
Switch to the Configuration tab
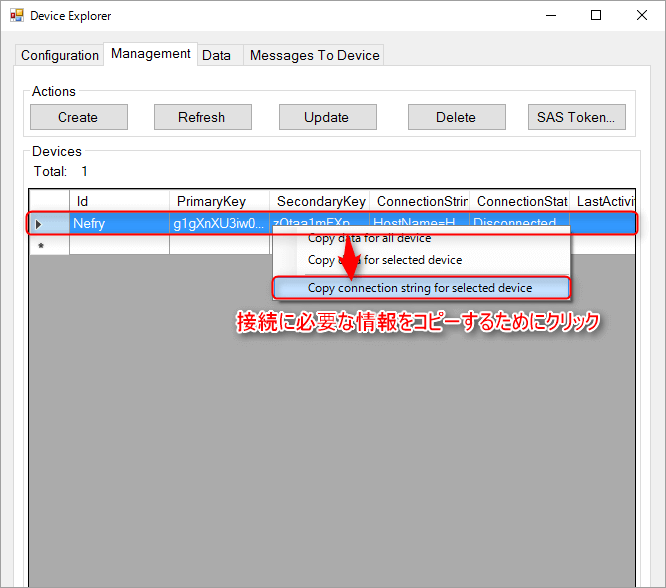tap(60, 55)
